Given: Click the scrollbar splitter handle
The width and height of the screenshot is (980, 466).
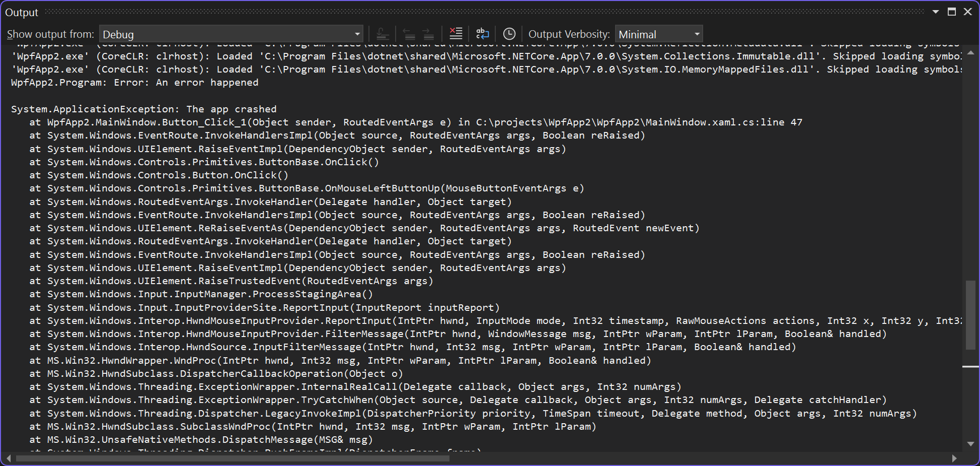Looking at the screenshot, I should 971,367.
